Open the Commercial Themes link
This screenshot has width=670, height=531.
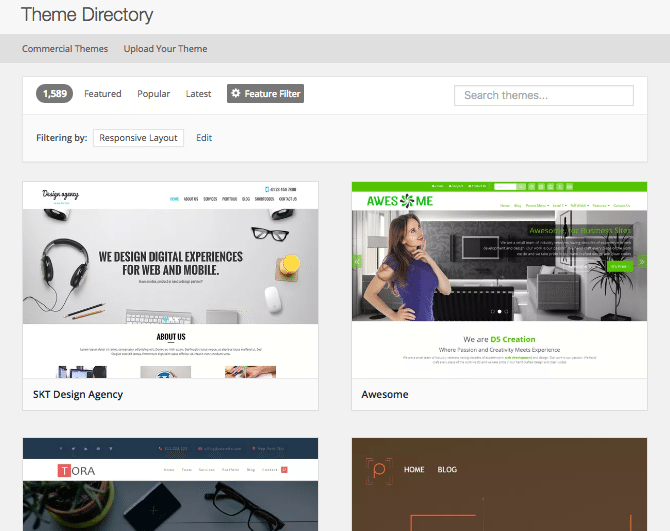click(x=65, y=49)
